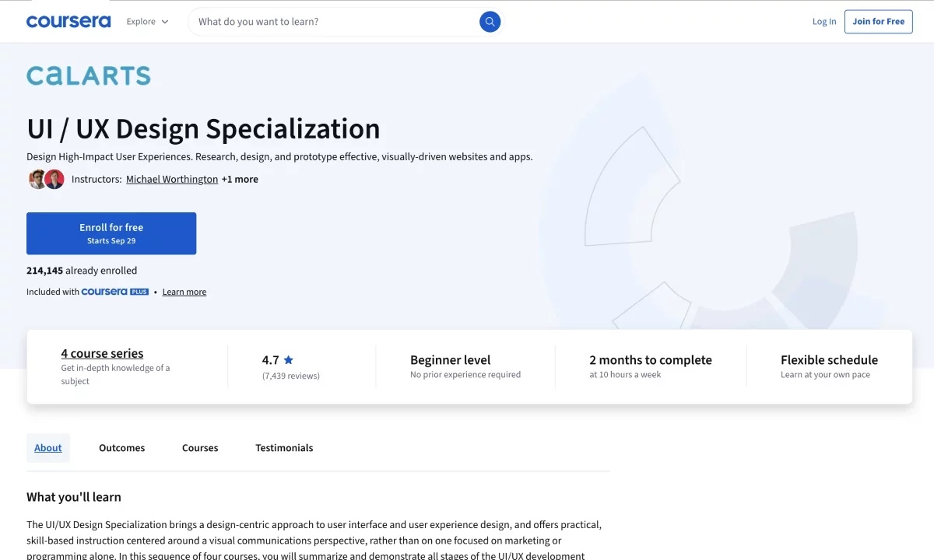Click the Coursera Plus badge
This screenshot has height=560, width=934.
click(x=115, y=292)
